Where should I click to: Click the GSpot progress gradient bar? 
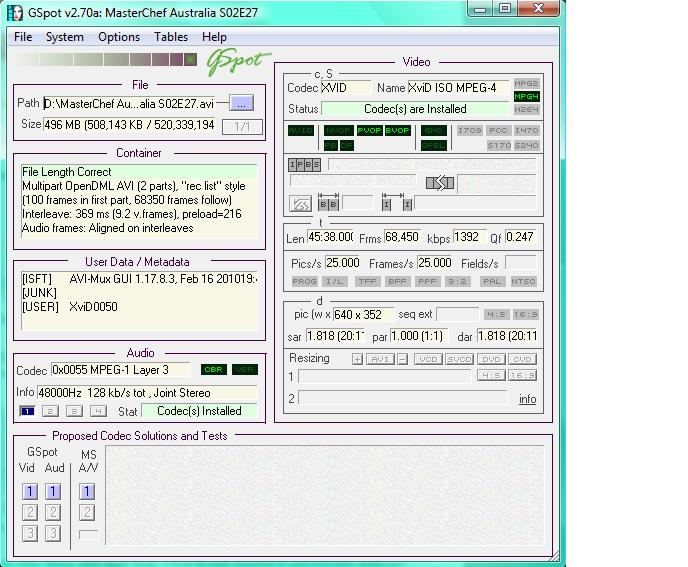(107, 60)
